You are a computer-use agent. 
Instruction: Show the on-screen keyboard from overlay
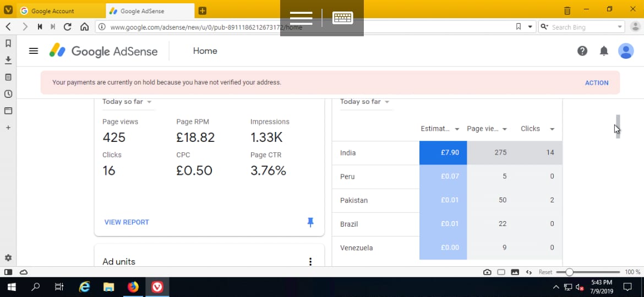click(342, 18)
